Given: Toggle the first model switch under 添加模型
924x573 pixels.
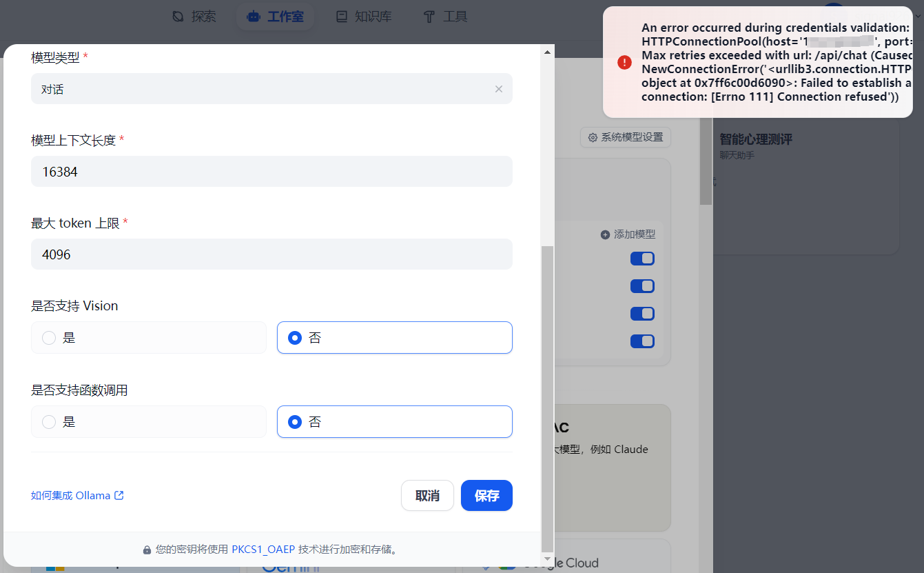Looking at the screenshot, I should pos(642,259).
